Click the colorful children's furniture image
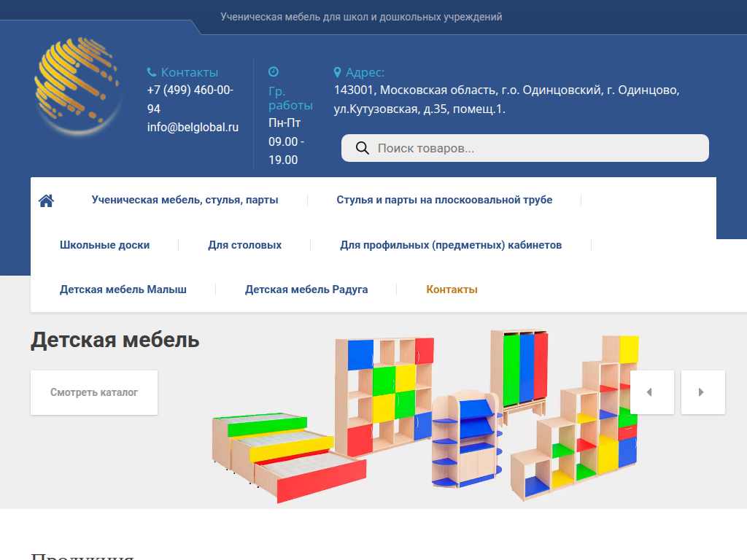This screenshot has height=560, width=747. click(425, 416)
